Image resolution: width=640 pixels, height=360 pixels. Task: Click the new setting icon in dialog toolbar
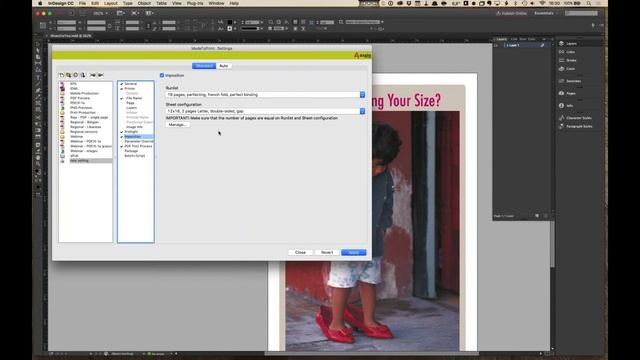62,75
